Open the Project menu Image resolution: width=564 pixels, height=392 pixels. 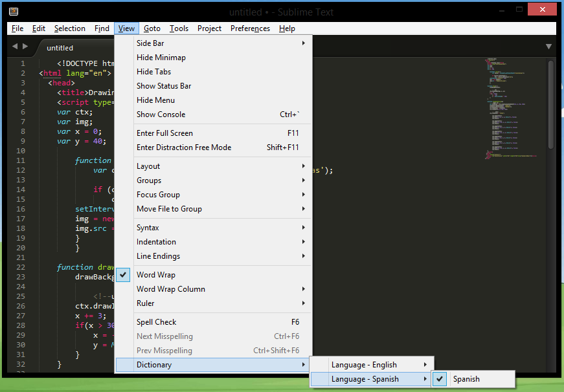click(209, 28)
